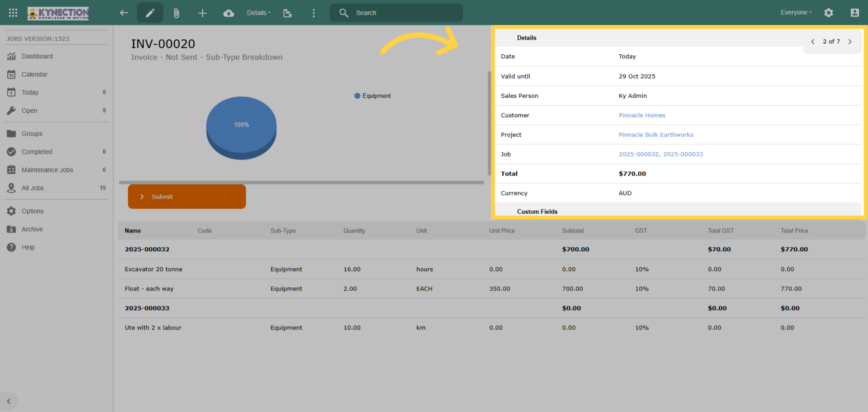This screenshot has width=868, height=412.
Task: Click the 29 Oct 2025 Valid until value
Action: click(x=637, y=76)
